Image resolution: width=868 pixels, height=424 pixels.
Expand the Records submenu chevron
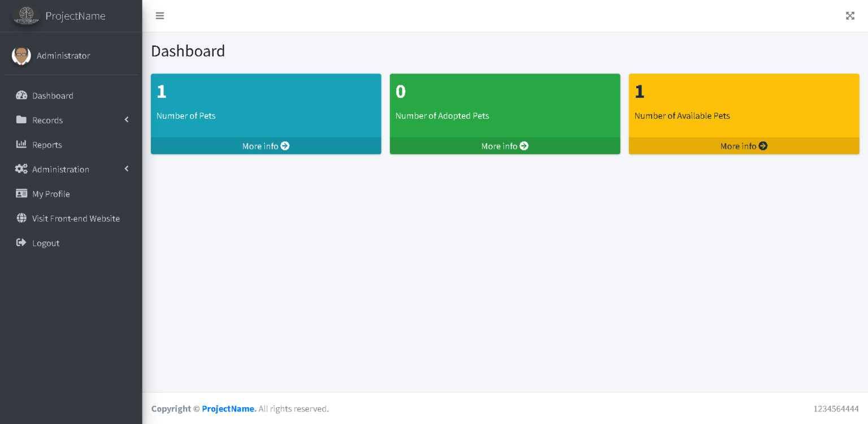tap(127, 120)
